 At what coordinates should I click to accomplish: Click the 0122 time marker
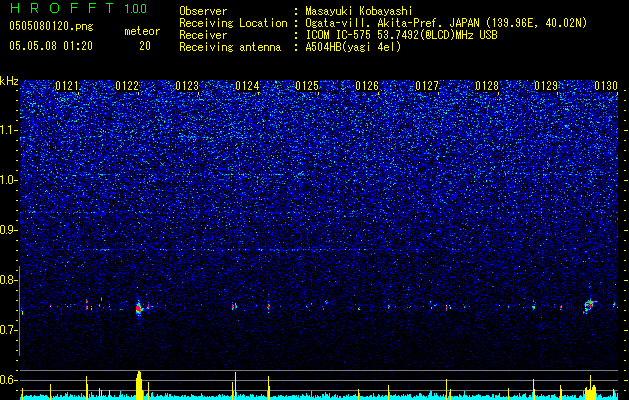pyautogui.click(x=127, y=86)
